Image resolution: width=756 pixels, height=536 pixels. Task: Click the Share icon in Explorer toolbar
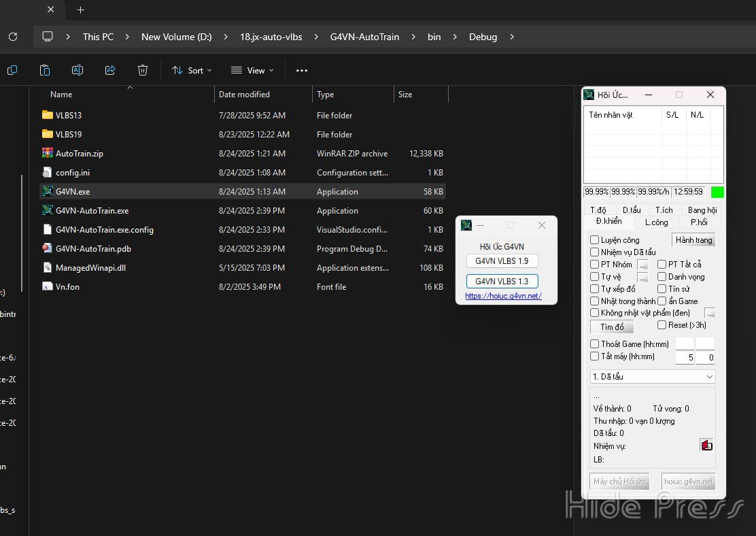pos(110,70)
